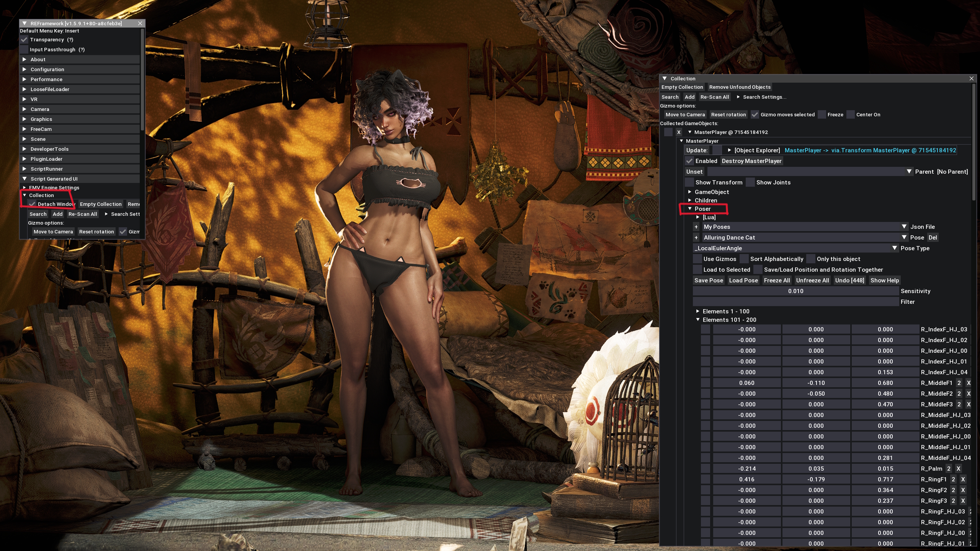Screen dimensions: 980x551
Task: Click the Transparency help question mark
Action: (70, 39)
